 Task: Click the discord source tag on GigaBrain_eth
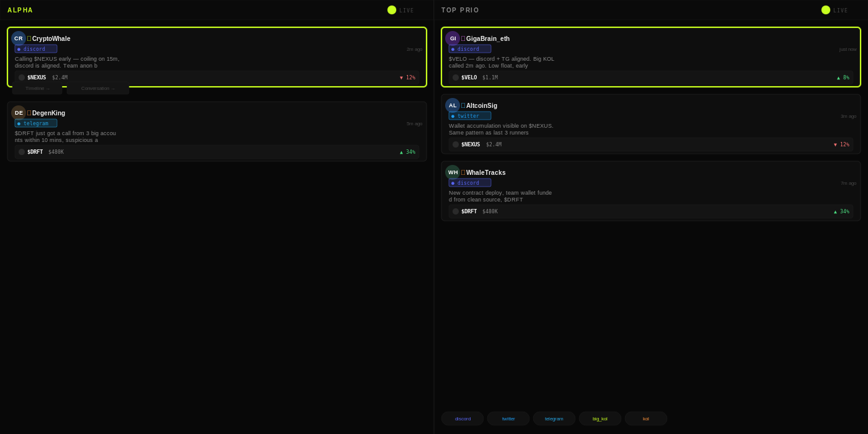470,49
